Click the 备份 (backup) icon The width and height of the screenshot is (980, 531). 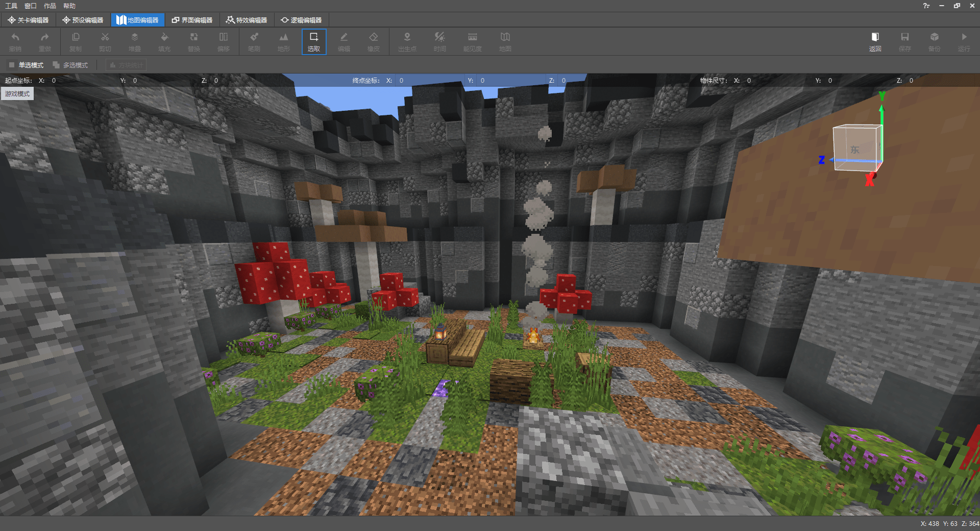935,42
